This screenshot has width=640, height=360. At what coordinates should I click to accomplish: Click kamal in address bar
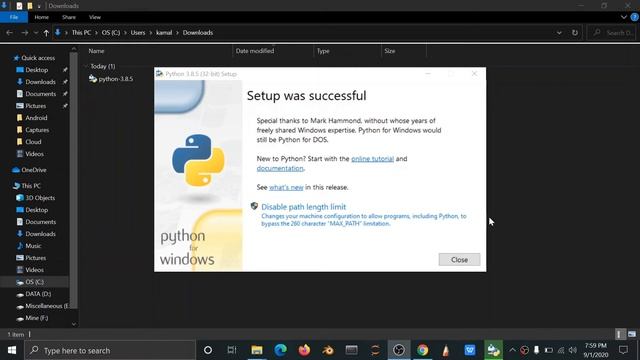(164, 33)
